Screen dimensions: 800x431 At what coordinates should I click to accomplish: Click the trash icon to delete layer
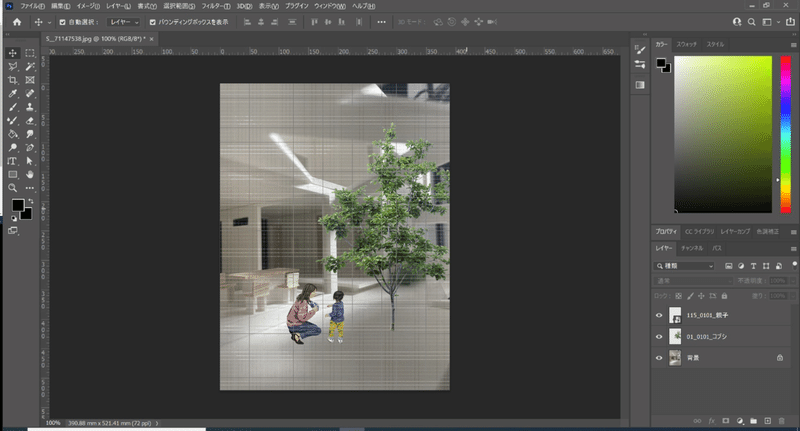pos(782,421)
